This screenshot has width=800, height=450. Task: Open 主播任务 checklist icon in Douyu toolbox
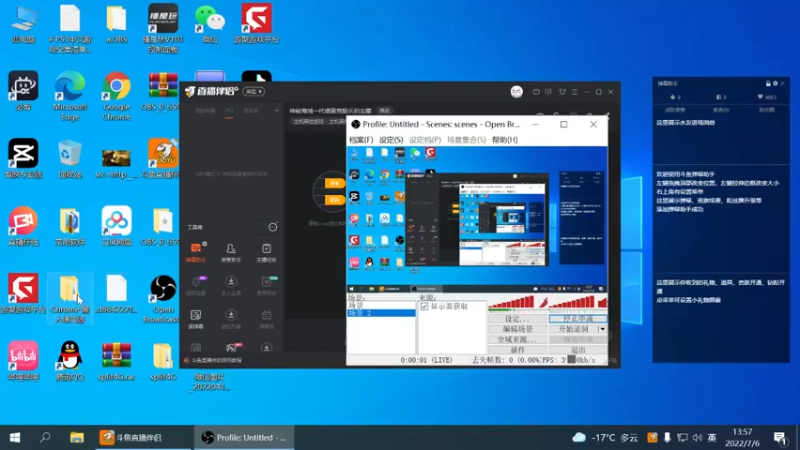[x=266, y=252]
